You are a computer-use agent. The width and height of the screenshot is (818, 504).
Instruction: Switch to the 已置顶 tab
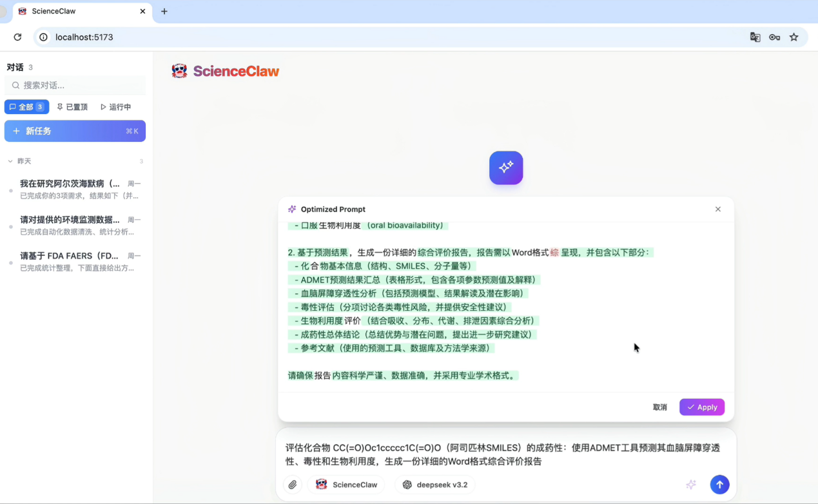[72, 107]
